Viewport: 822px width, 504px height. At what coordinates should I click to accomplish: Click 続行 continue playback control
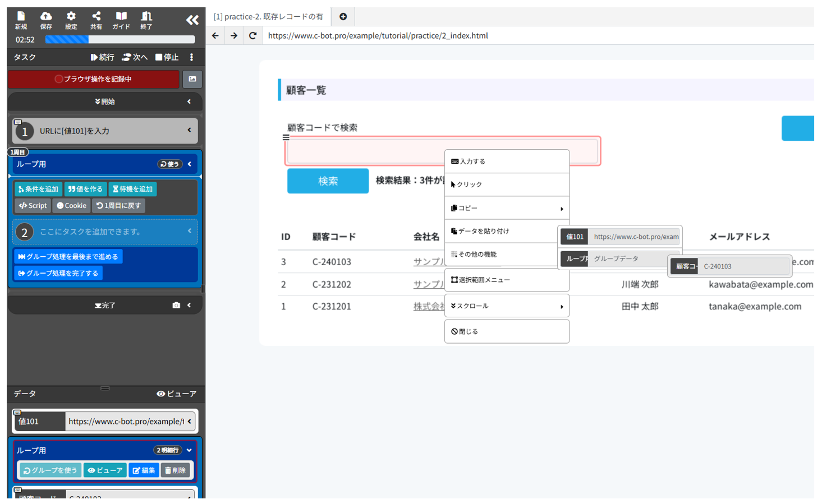(x=102, y=57)
